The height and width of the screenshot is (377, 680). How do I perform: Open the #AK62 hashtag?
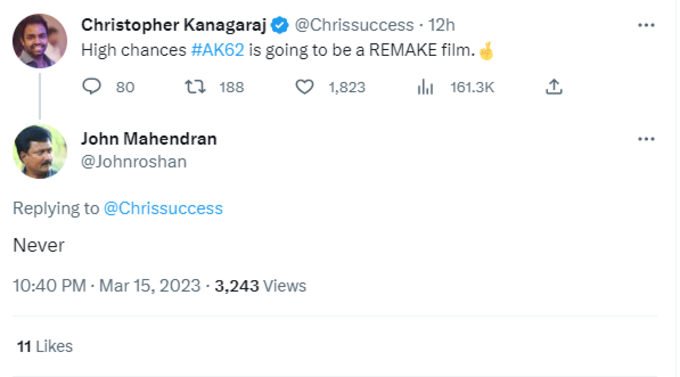pyautogui.click(x=218, y=50)
